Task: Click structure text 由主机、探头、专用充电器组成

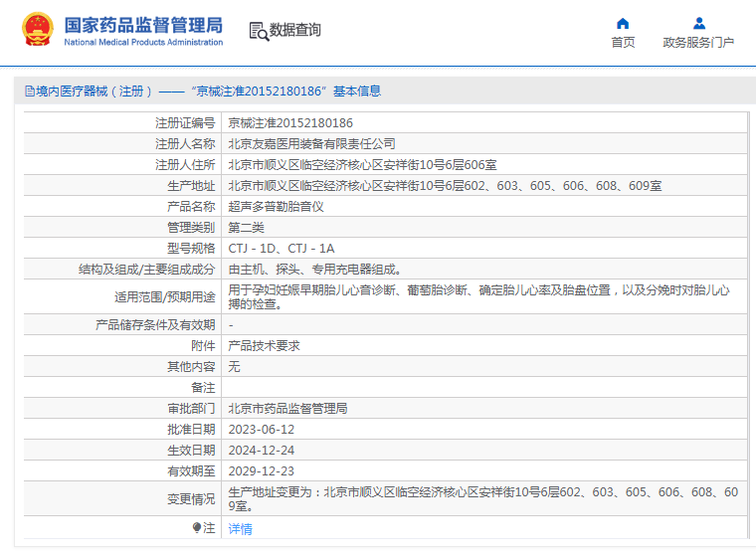Action: click(314, 270)
